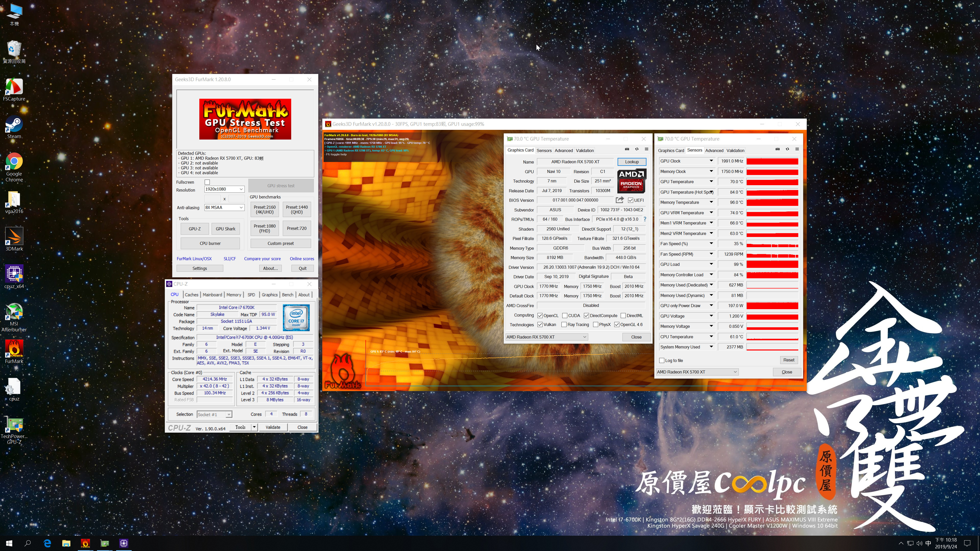Toggle UEFI checkbox in GPU-Z

(x=630, y=201)
